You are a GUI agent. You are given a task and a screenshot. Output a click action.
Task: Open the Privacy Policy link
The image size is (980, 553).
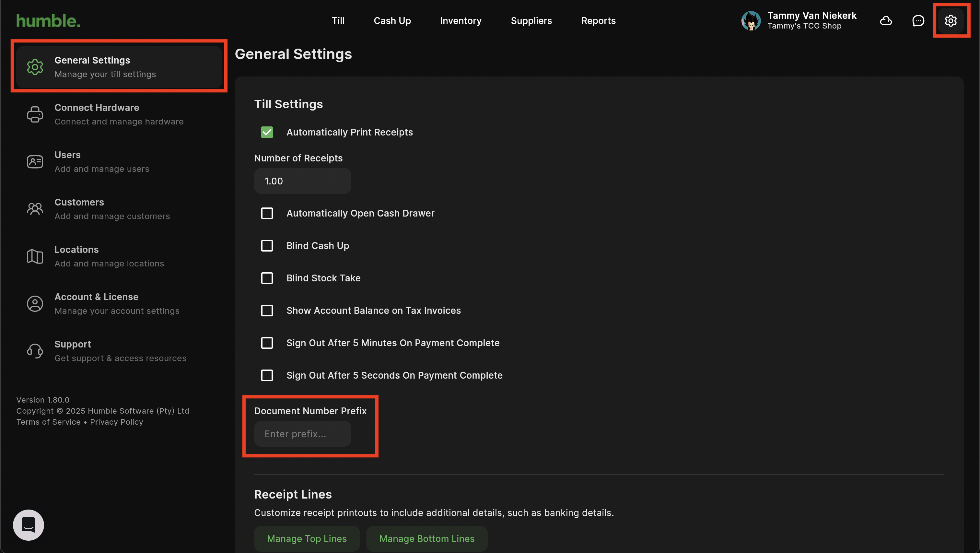point(116,422)
